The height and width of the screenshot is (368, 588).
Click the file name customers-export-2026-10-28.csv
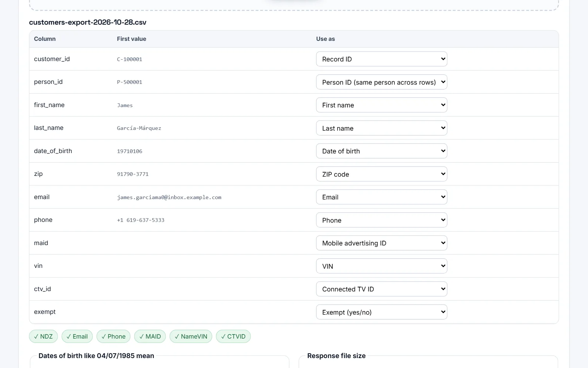click(x=87, y=22)
